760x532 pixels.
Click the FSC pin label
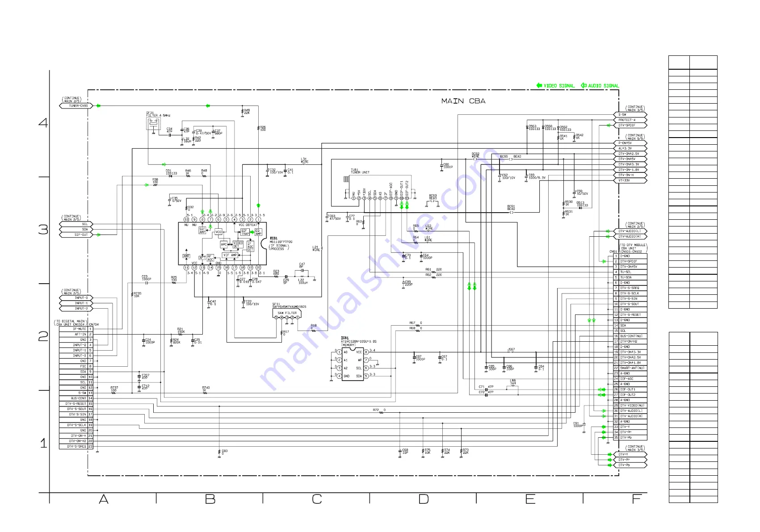pos(83,366)
